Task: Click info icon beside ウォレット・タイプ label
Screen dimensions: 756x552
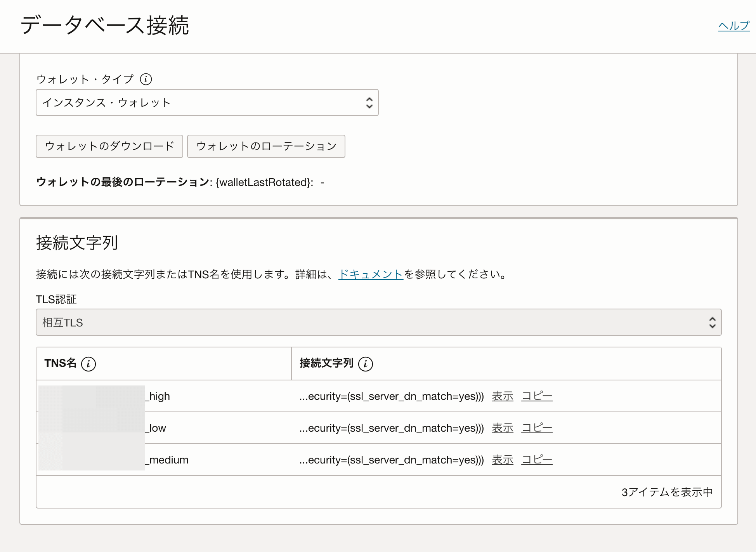Action: click(x=146, y=79)
